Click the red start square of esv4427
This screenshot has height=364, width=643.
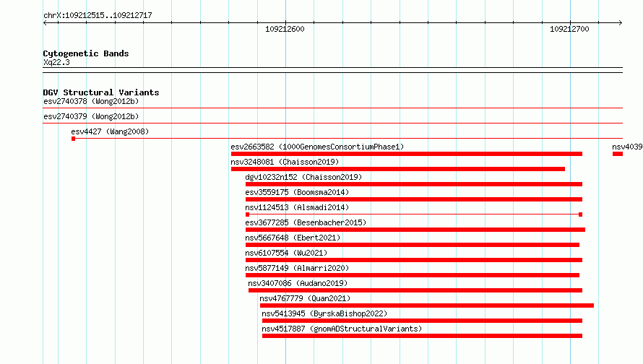click(x=74, y=139)
